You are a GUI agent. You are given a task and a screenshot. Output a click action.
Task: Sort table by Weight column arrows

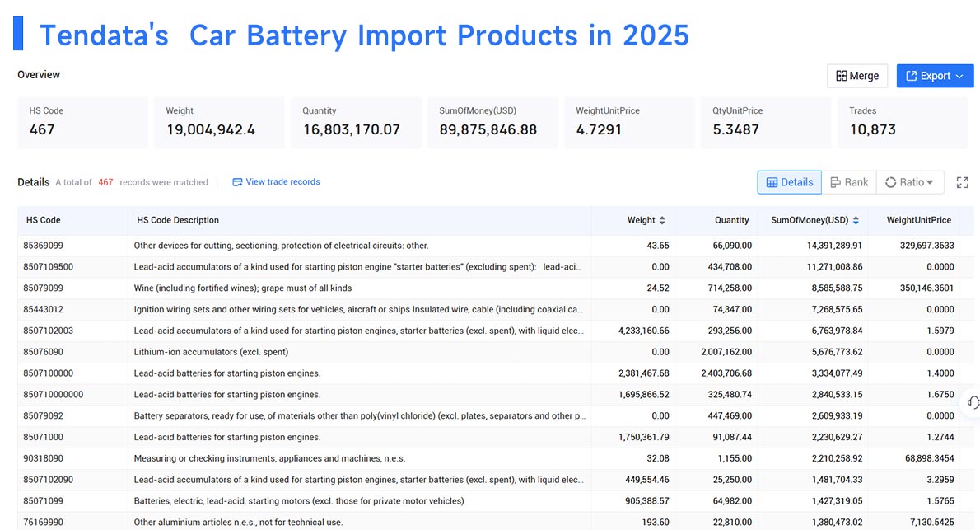(x=662, y=220)
